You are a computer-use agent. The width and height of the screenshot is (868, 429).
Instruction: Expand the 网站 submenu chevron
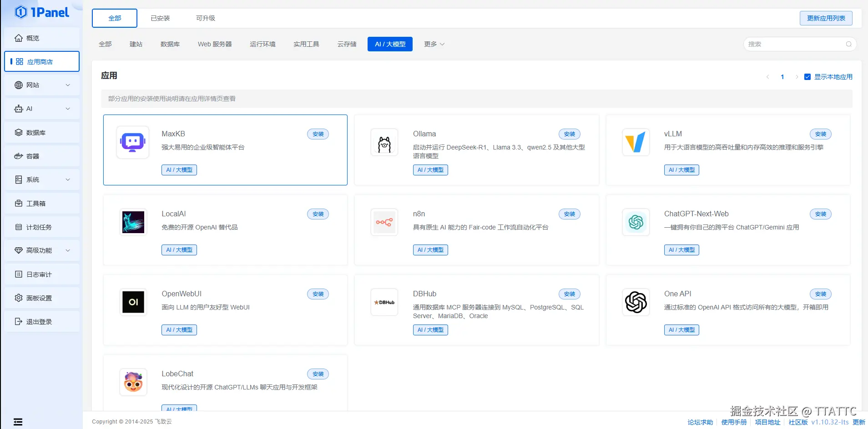(x=68, y=85)
